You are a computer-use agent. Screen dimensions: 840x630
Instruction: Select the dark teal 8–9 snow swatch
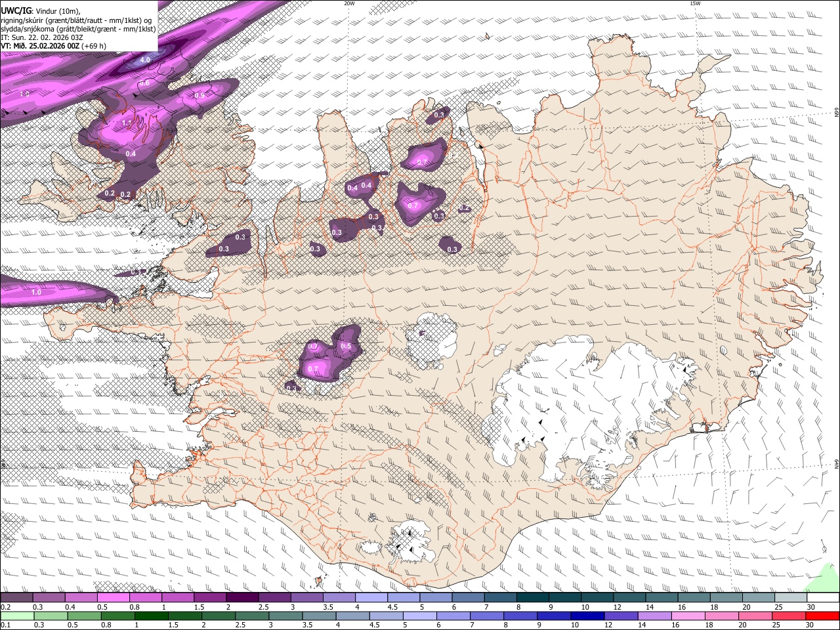pos(532,598)
